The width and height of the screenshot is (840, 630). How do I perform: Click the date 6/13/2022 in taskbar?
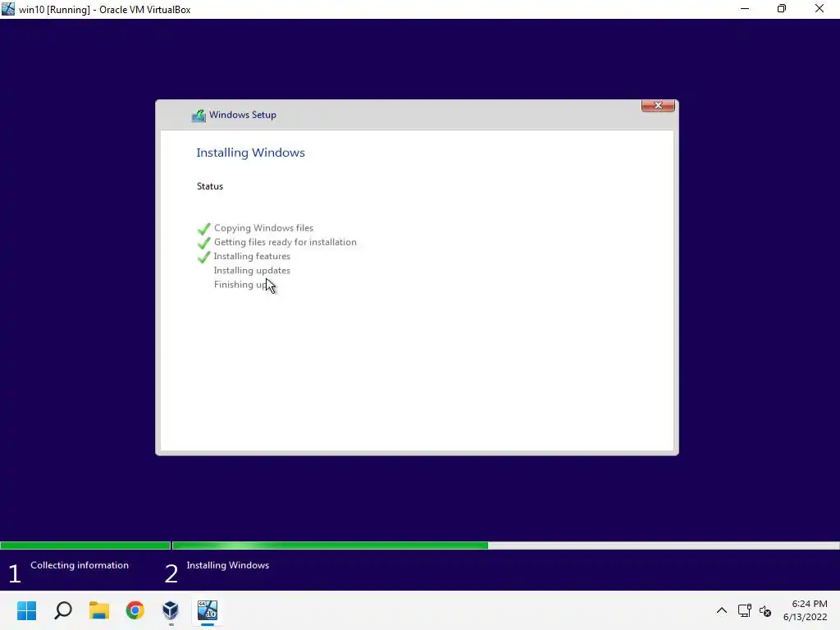806,617
